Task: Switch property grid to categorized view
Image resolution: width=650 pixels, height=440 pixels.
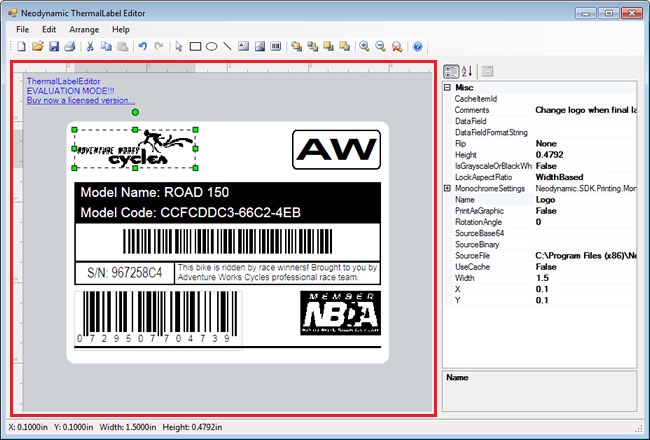Action: pyautogui.click(x=451, y=71)
